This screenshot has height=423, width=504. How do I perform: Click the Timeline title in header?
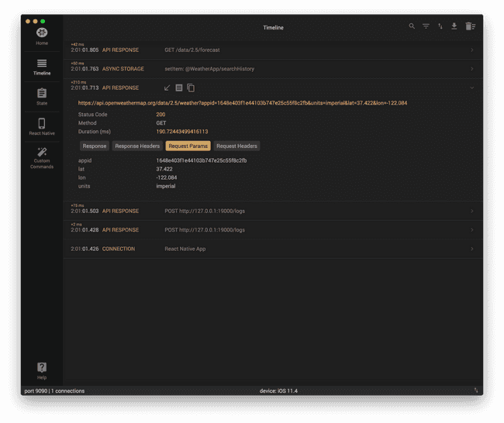tap(273, 28)
